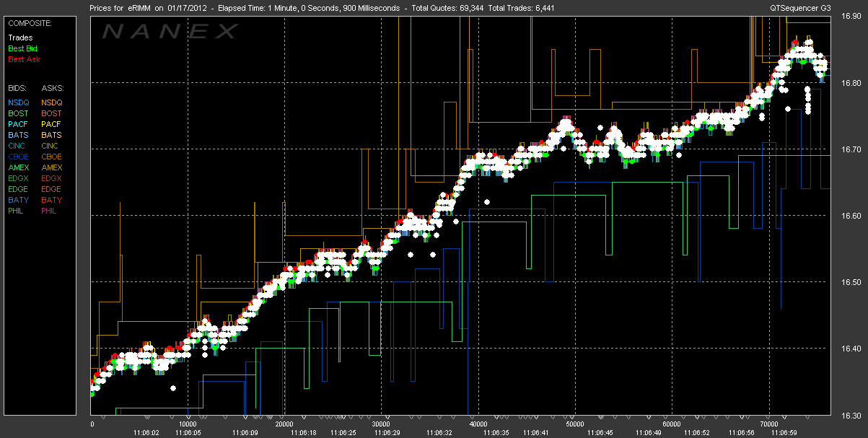Viewport: 868px width, 438px height.
Task: Select PACF in the BIDS column
Action: coord(19,124)
